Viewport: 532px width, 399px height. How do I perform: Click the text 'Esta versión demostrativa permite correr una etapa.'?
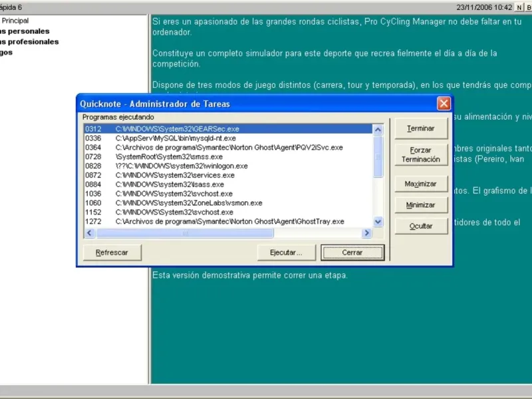tap(250, 275)
